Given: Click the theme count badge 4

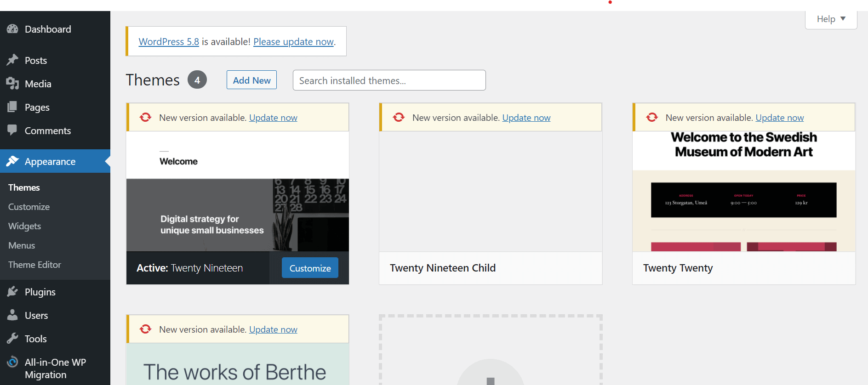Looking at the screenshot, I should pos(197,80).
